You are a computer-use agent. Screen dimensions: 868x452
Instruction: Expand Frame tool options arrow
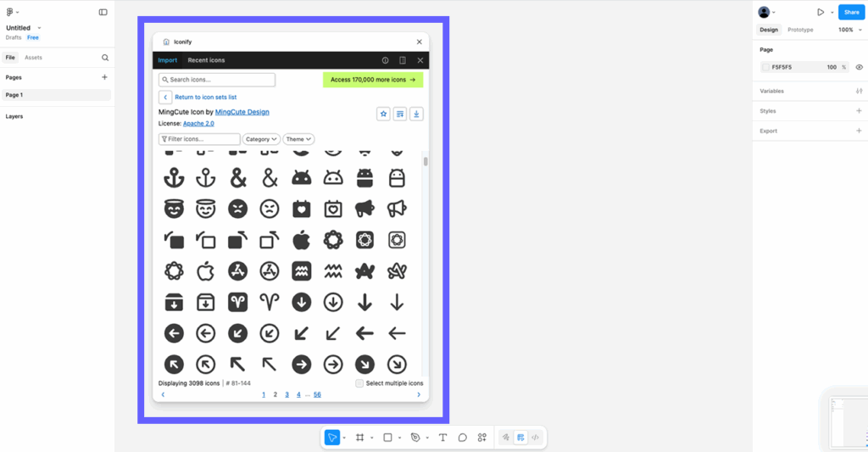tap(372, 438)
